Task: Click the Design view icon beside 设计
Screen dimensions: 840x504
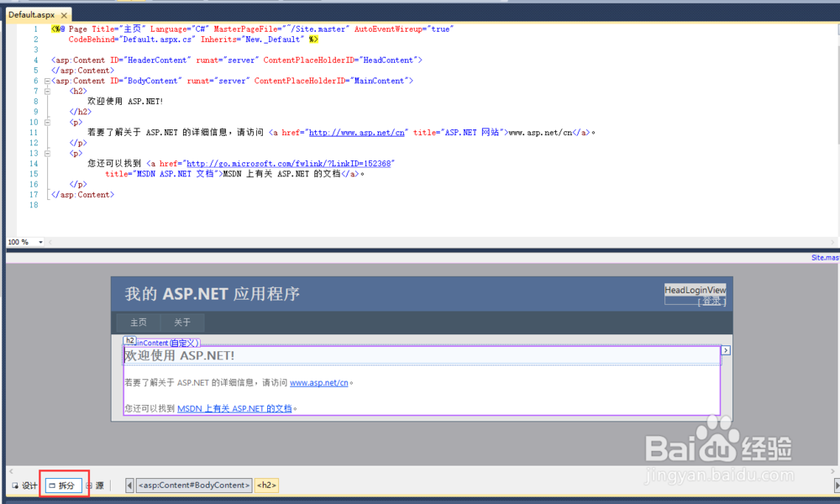Action: 15,486
